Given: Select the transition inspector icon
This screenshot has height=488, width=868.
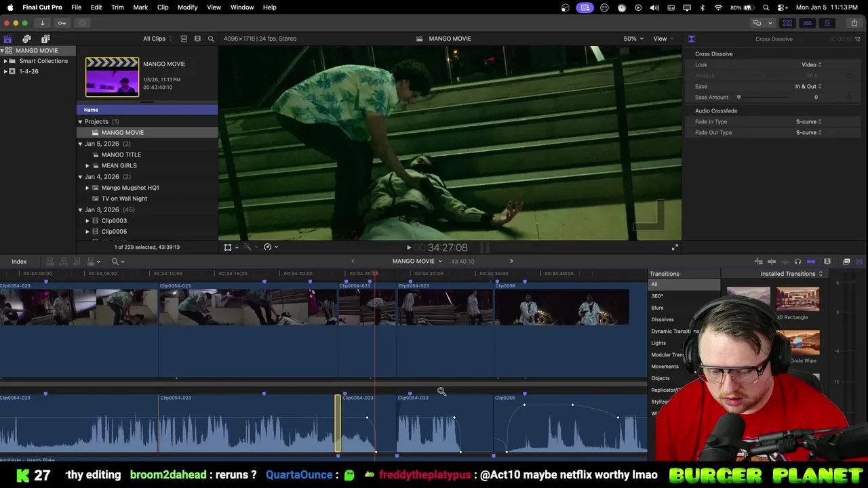Looking at the screenshot, I should [x=691, y=39].
